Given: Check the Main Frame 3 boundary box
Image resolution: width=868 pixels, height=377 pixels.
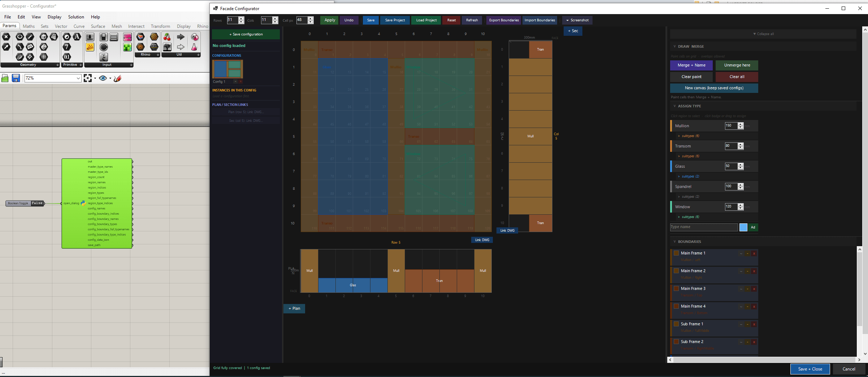Looking at the screenshot, I should (676, 288).
